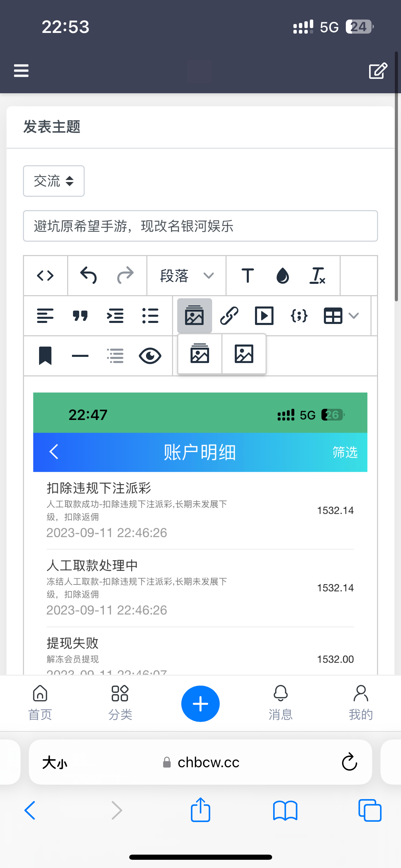The width and height of the screenshot is (401, 868).
Task: Click the post title input field
Action: 200,226
